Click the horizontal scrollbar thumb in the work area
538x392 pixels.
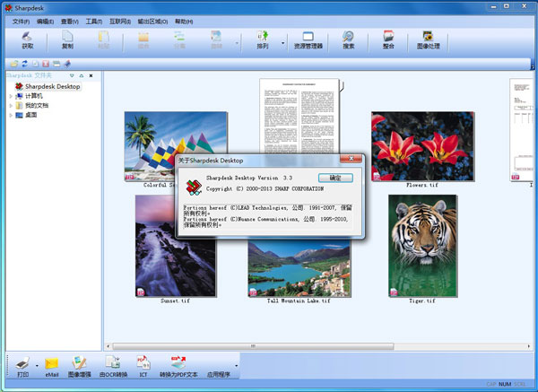253,346
